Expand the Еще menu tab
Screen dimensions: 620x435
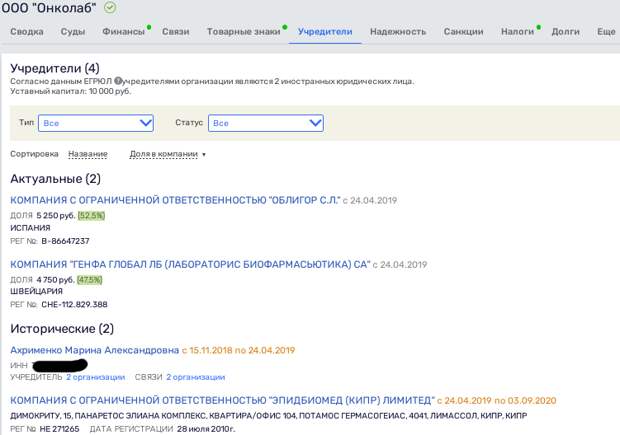click(606, 32)
